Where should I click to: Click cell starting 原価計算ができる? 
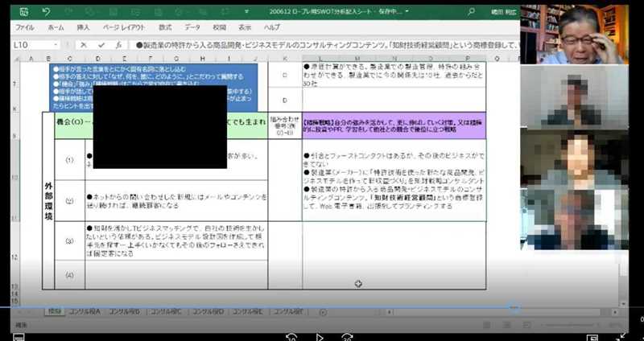394,75
